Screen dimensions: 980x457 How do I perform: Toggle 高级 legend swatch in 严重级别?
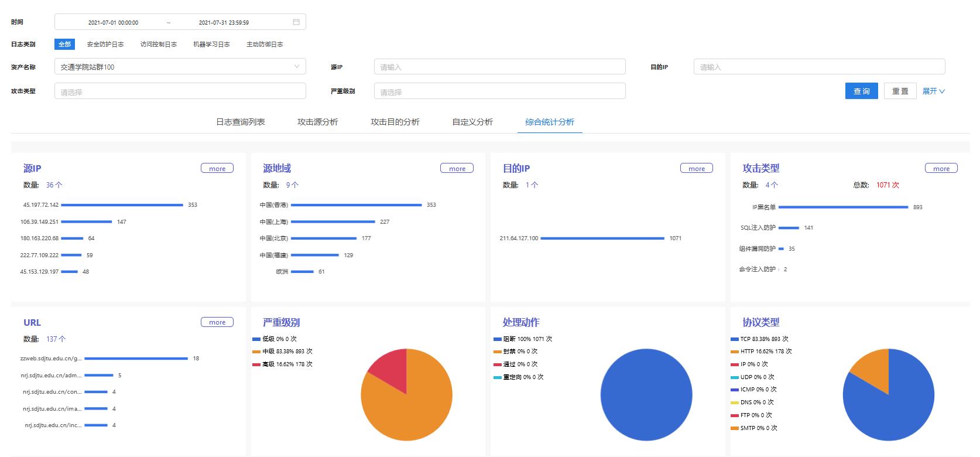point(256,364)
